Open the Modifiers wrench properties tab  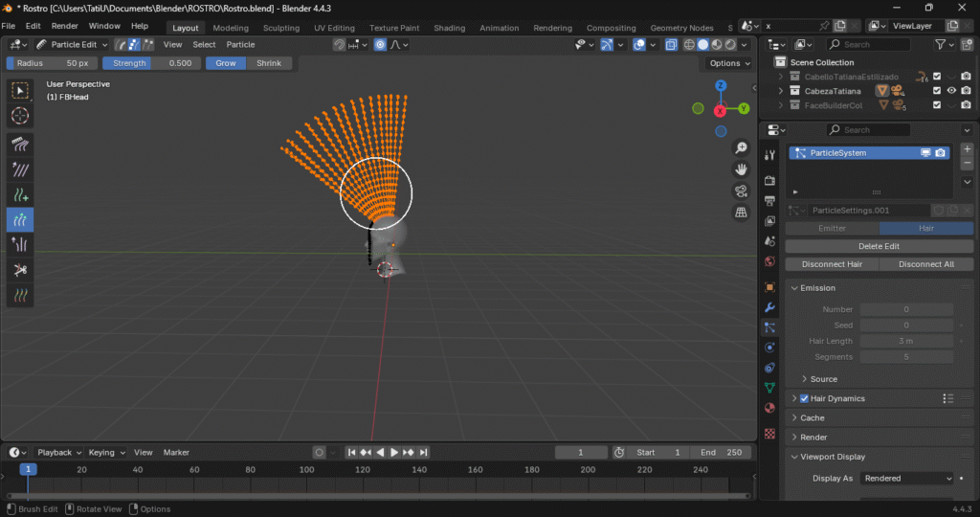[769, 307]
